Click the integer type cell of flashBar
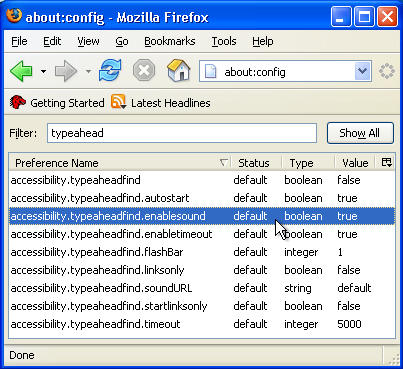 pos(301,252)
